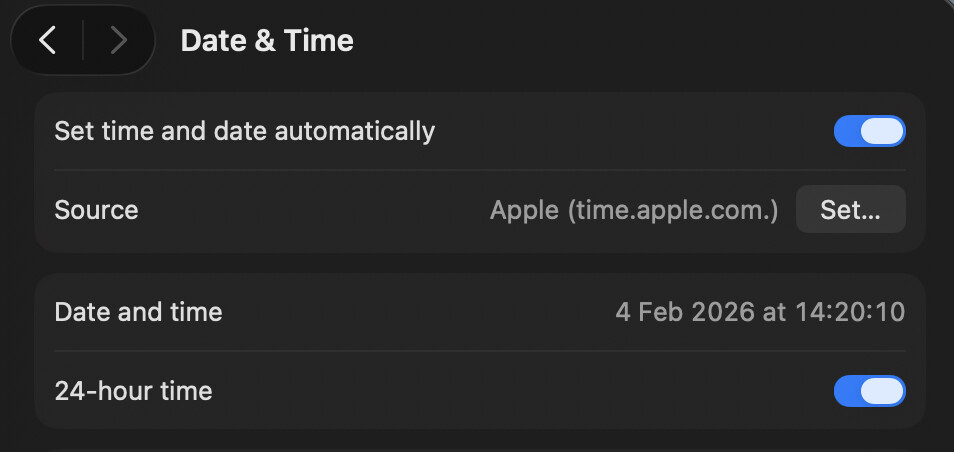Toggle the Set time and date automatically switch
The width and height of the screenshot is (954, 452).
tap(869, 131)
